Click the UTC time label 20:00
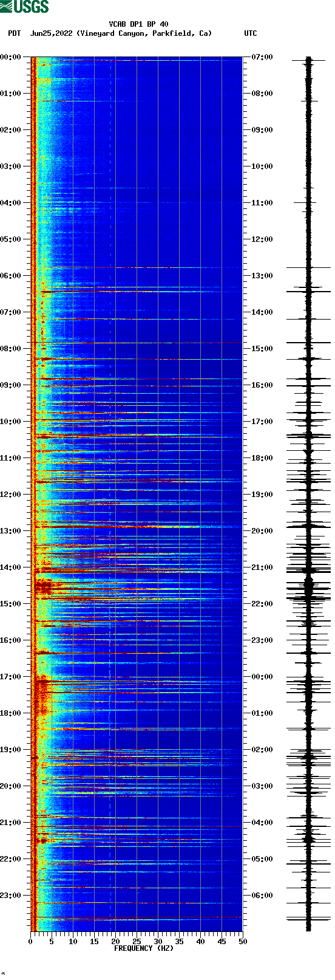Viewport: 335px width, 980px height. tap(262, 531)
